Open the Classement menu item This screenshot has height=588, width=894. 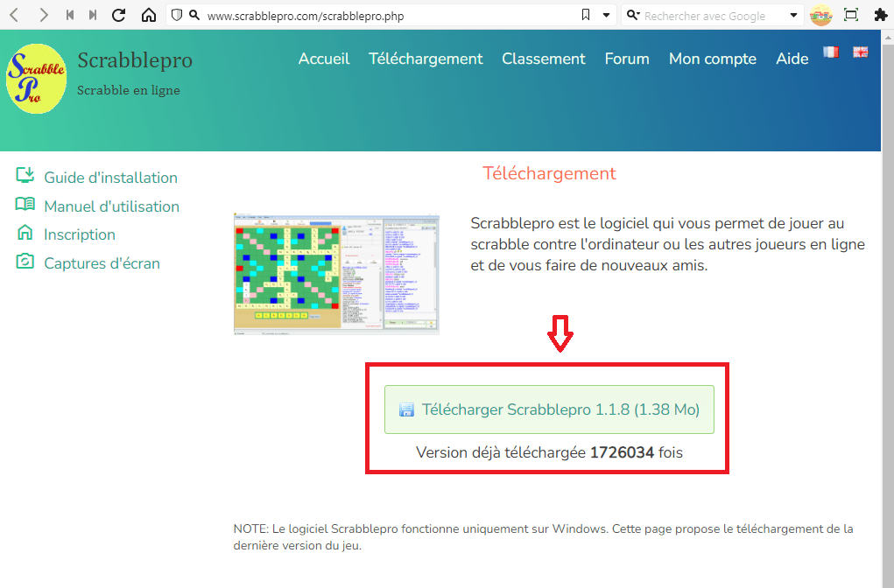(544, 59)
